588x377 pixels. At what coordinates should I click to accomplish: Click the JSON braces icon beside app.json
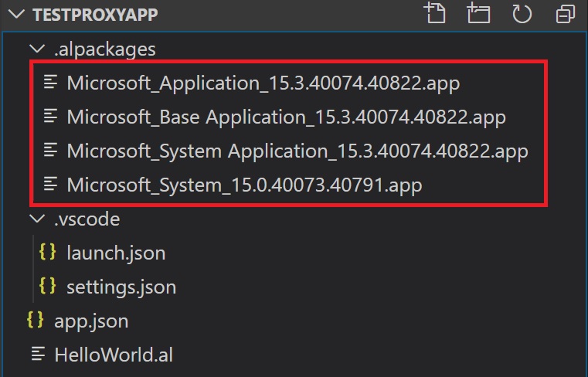tap(35, 320)
